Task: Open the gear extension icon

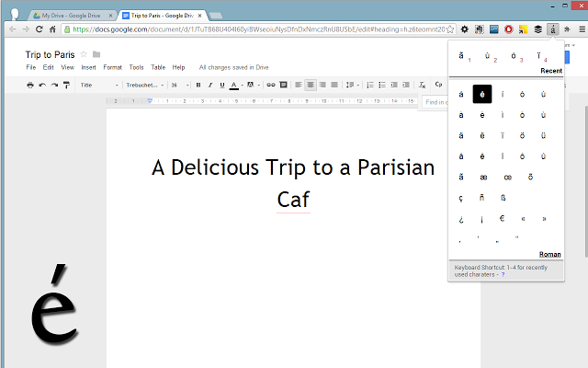Action: click(x=464, y=29)
